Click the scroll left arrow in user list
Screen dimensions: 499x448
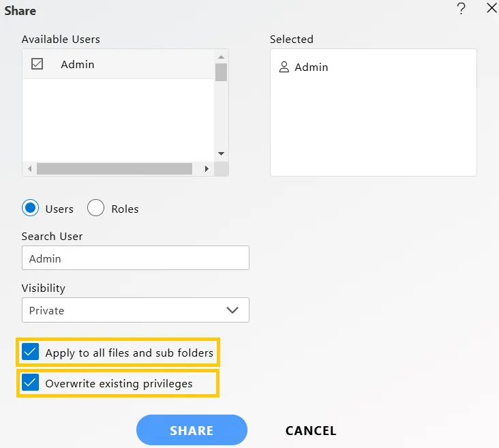30,168
